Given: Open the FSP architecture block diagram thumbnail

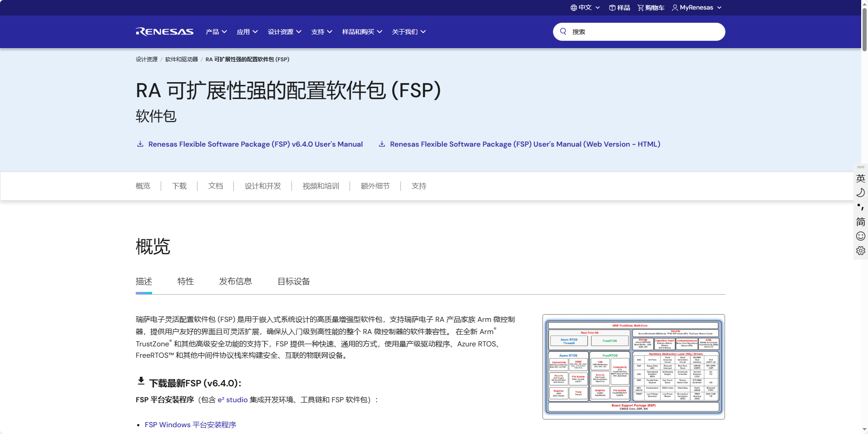Looking at the screenshot, I should [x=633, y=366].
